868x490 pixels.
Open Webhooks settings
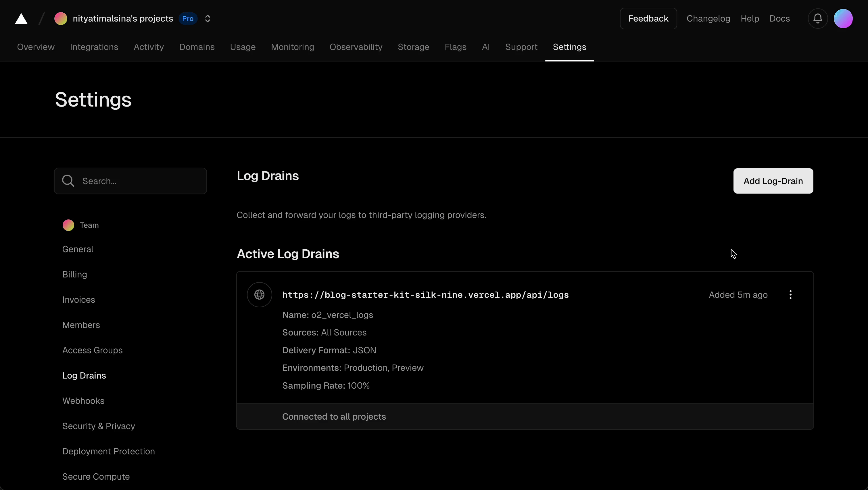tap(83, 400)
